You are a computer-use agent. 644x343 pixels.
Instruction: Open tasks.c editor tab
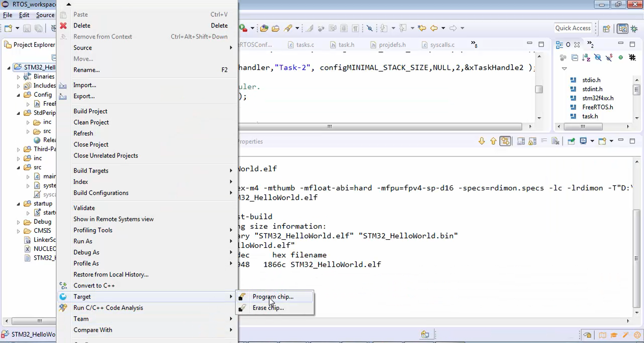pyautogui.click(x=301, y=45)
